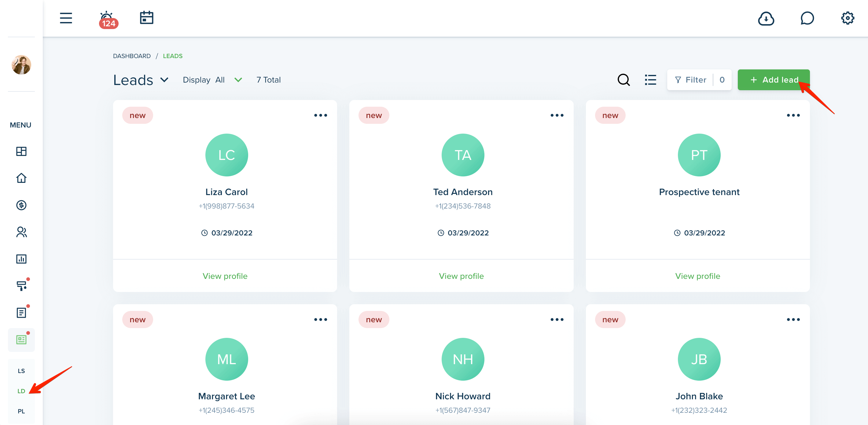Select PL submenu item in sidebar
This screenshot has height=425, width=868.
pyautogui.click(x=21, y=411)
